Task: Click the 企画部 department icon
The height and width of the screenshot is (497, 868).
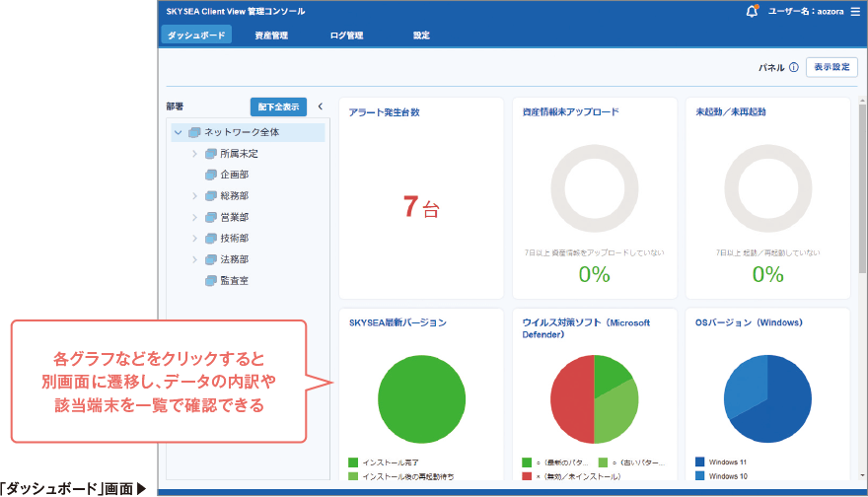Action: 210,175
